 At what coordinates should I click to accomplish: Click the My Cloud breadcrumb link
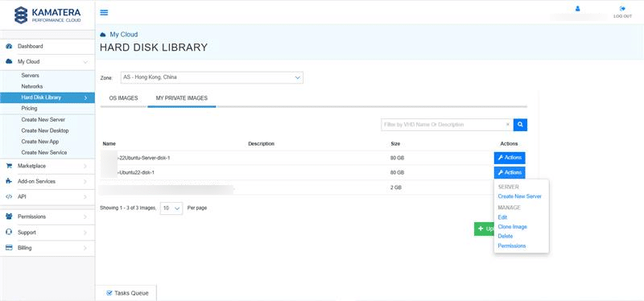point(124,35)
